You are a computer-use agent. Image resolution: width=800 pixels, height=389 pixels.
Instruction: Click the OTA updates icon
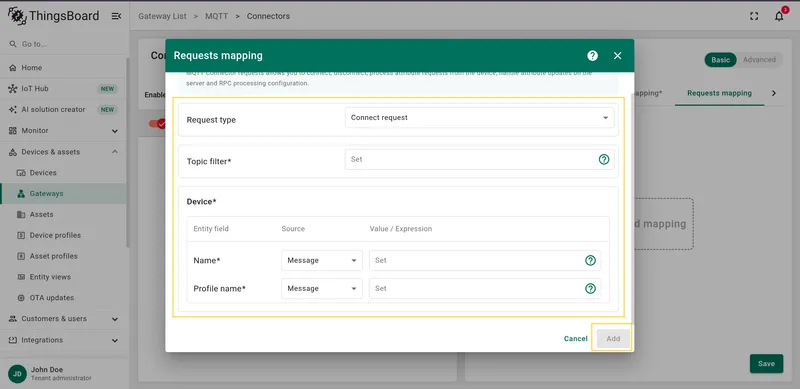[x=21, y=298]
